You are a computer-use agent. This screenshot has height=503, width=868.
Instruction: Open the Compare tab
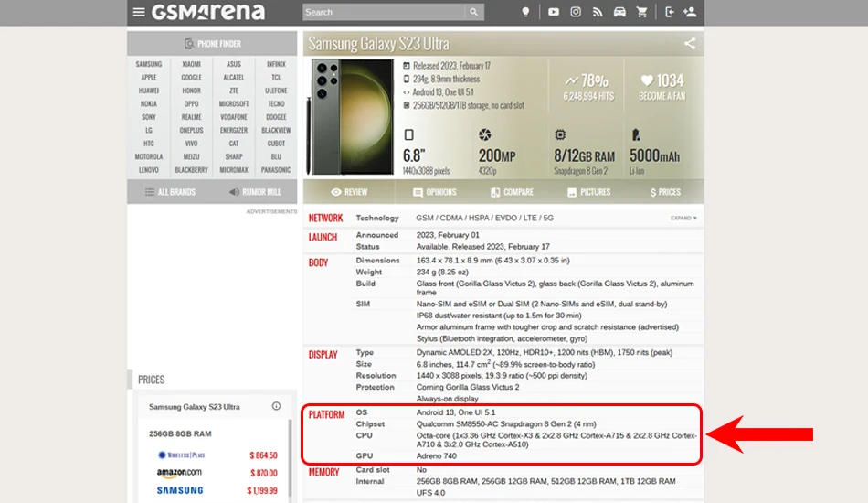pyautogui.click(x=512, y=192)
